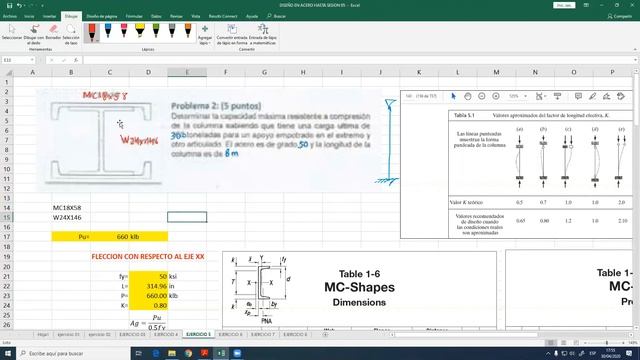The width and height of the screenshot is (640, 360).
Task: Open the Agregar lápiz dropdown
Action: point(205,34)
